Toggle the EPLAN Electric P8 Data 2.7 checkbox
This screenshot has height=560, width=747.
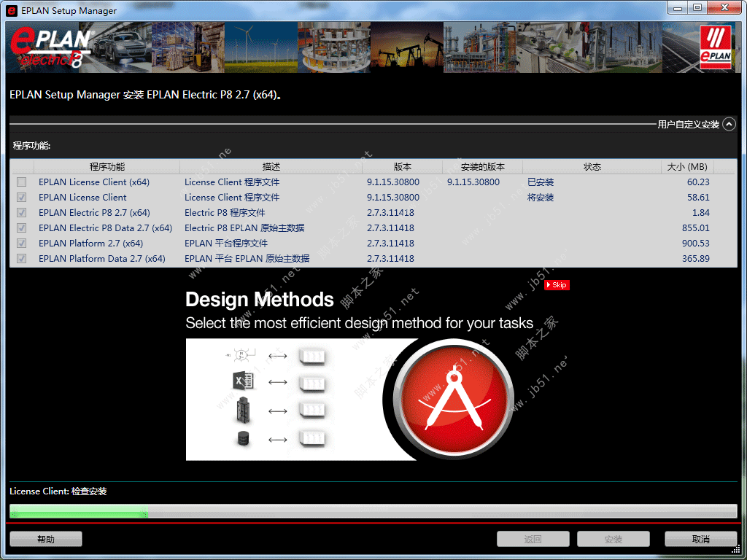coord(21,227)
